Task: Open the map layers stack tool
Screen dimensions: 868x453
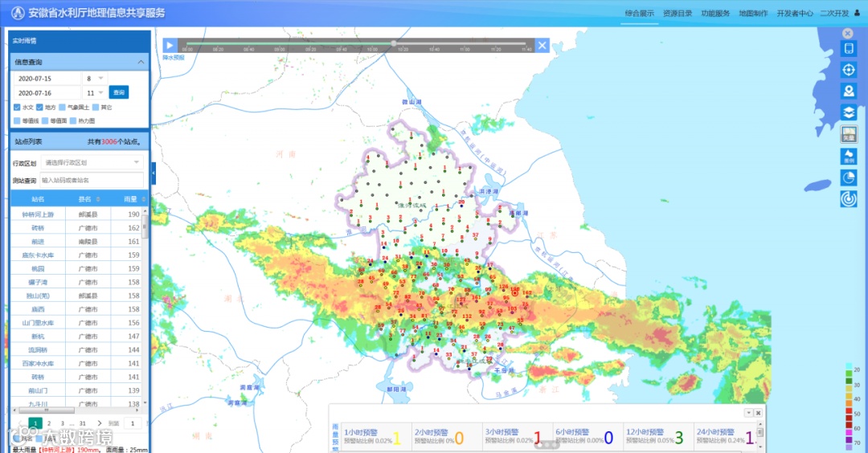Action: click(848, 112)
